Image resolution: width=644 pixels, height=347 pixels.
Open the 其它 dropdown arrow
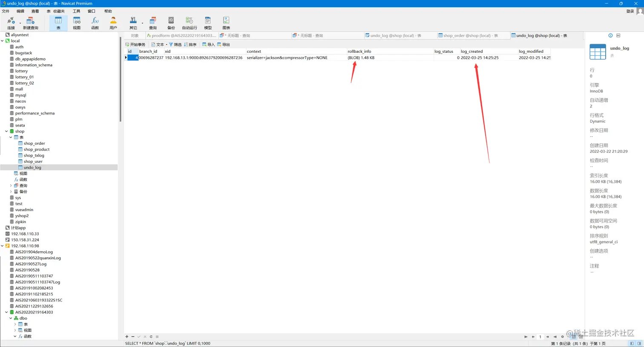click(142, 23)
